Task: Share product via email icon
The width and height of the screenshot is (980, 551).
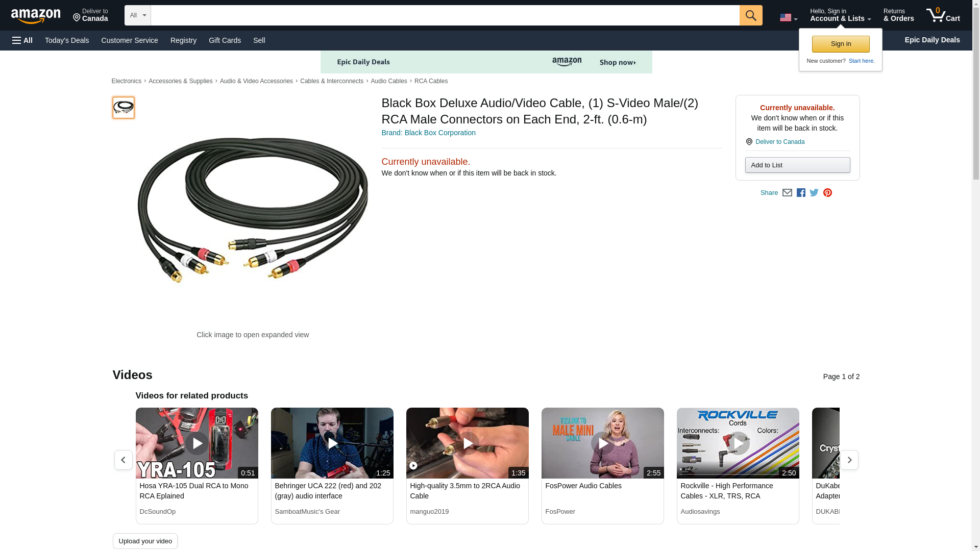Action: point(787,193)
